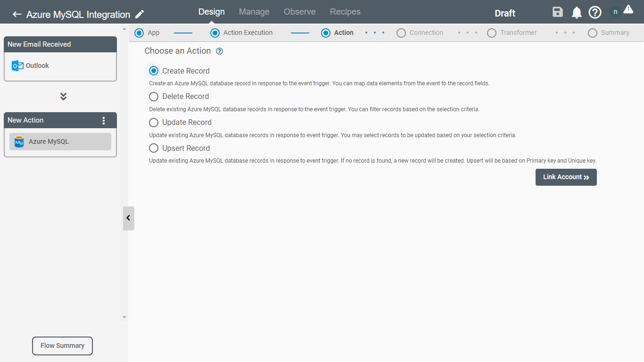
Task: Go to the Summary wizard step
Action: pyautogui.click(x=609, y=33)
